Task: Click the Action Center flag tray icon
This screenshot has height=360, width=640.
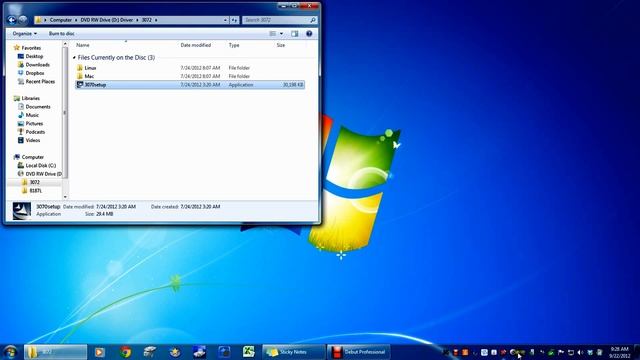Action: [x=561, y=352]
